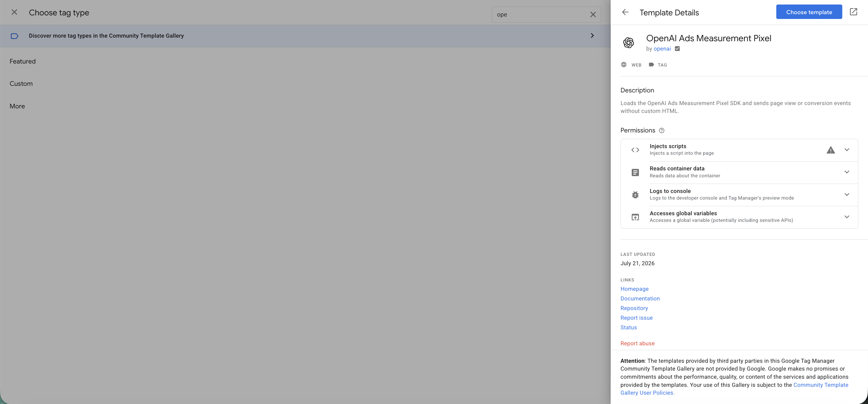868x404 pixels.
Task: Expand the Accesses global variables permission
Action: (x=847, y=217)
